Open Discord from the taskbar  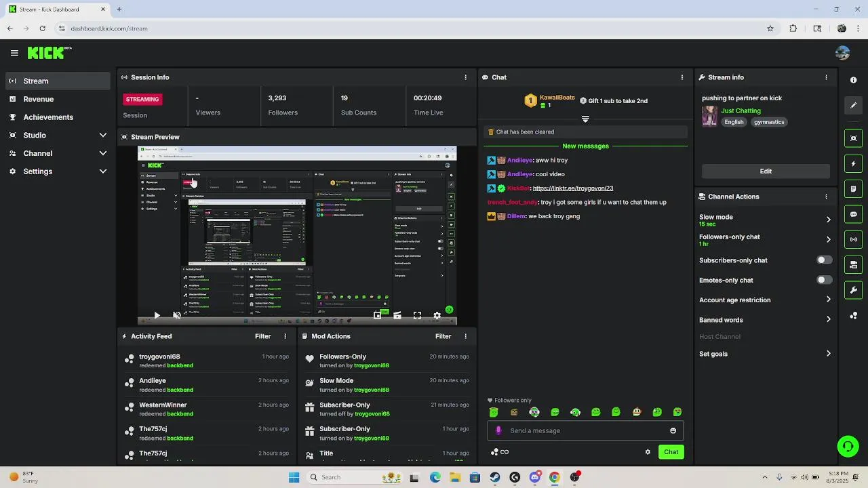click(x=534, y=477)
